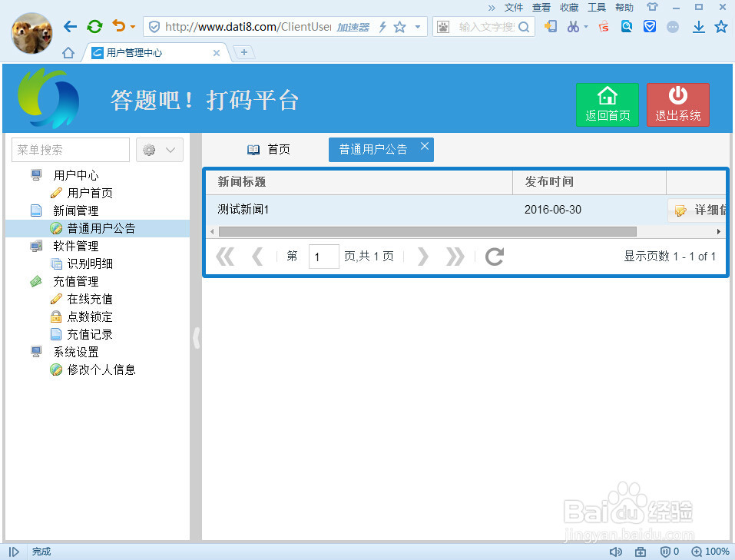Click the gear icon beside the search box
The width and height of the screenshot is (735, 560).
[x=151, y=149]
